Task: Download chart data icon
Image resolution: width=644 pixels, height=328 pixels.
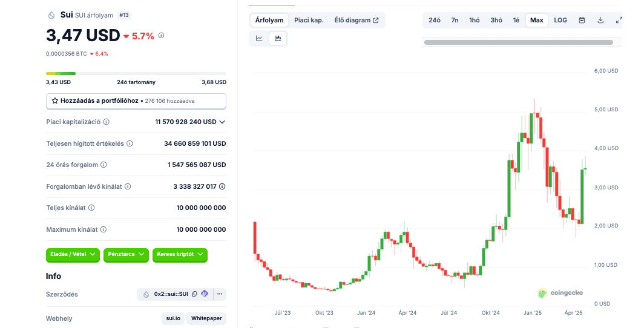Action: coord(600,20)
